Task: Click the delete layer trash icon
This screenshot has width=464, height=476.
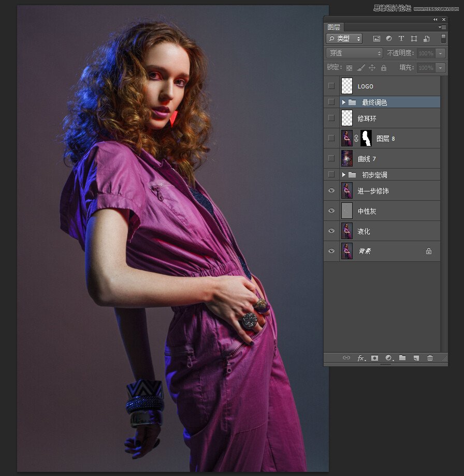Action: click(x=430, y=358)
